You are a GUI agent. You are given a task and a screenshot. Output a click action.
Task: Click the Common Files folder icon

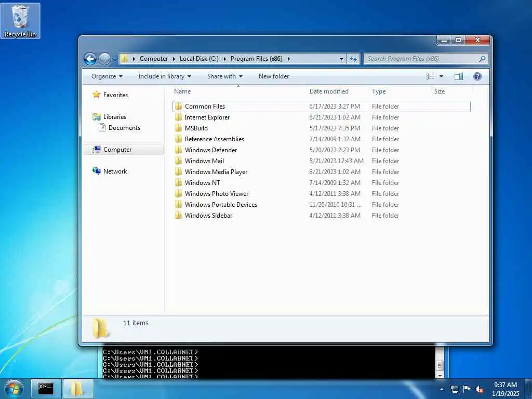point(179,106)
